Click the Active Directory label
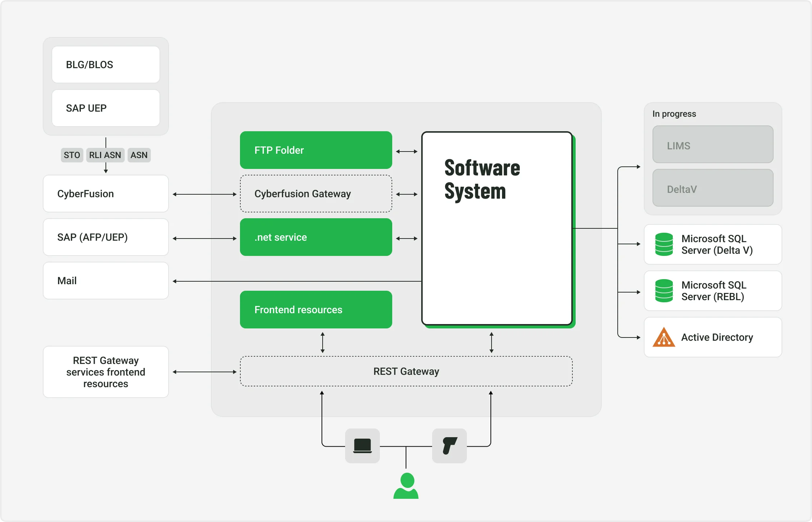This screenshot has width=812, height=522. (x=717, y=337)
